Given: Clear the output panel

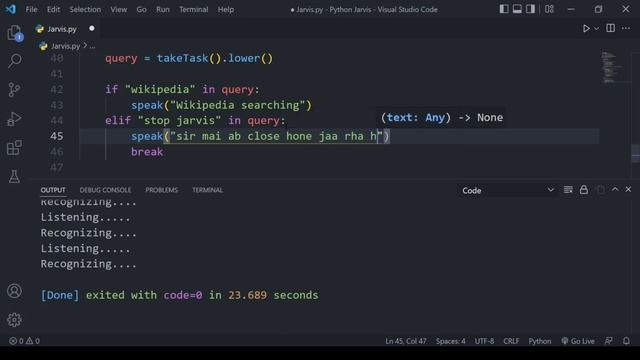Looking at the screenshot, I should click(568, 190).
